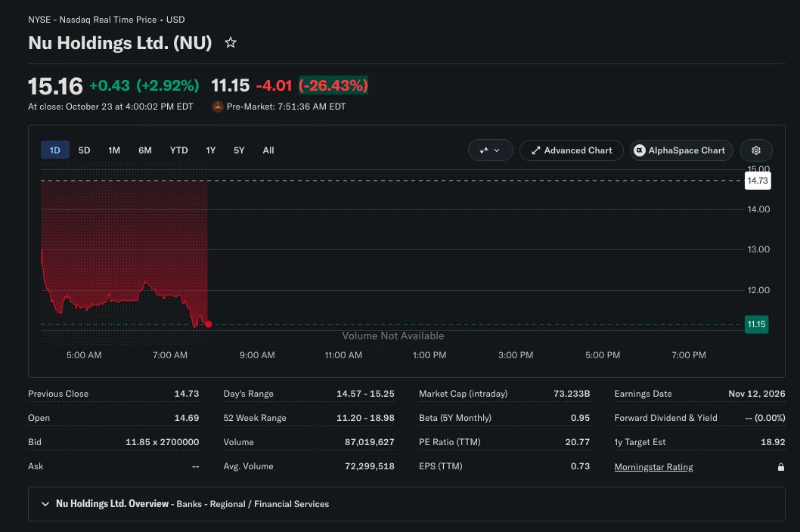Click the AlphaSpace logo icon
This screenshot has height=532, width=800.
point(639,150)
